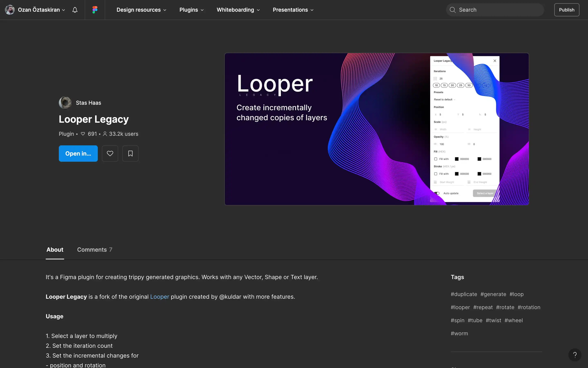Click the #wheel tag

(514, 321)
